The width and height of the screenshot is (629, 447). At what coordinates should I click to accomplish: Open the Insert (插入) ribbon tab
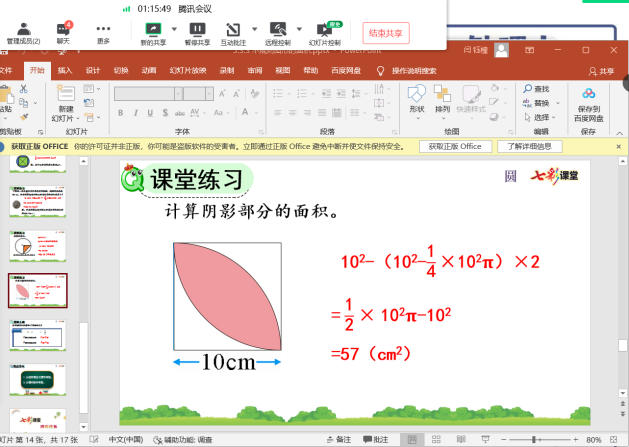(x=65, y=70)
